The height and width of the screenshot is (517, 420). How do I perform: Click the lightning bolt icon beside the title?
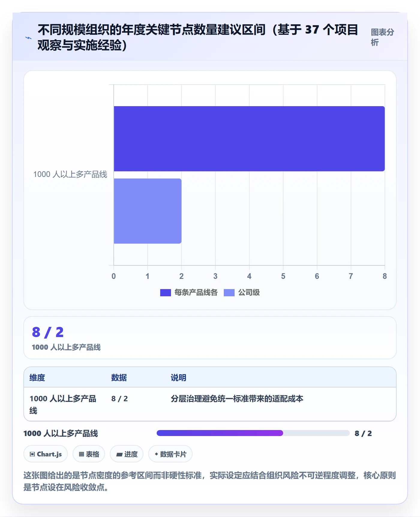pos(28,38)
